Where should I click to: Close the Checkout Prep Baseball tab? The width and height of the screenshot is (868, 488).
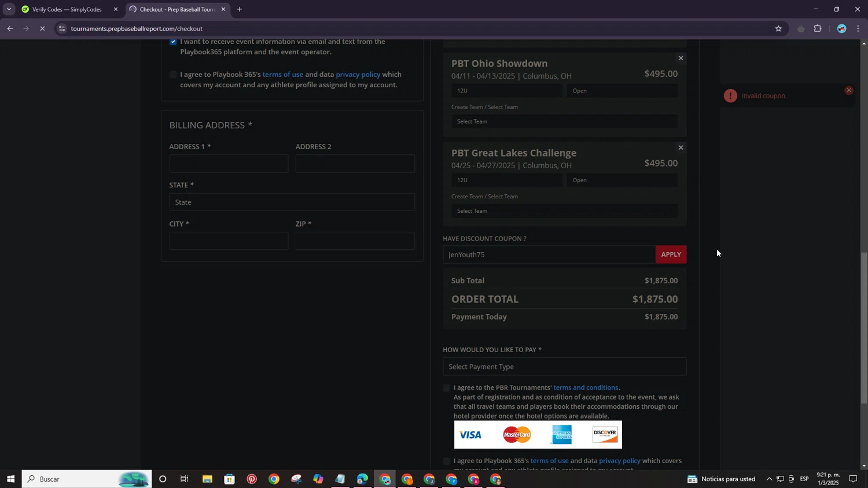pyautogui.click(x=223, y=9)
